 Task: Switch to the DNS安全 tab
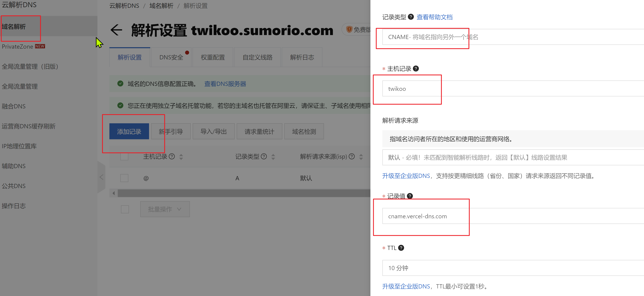tap(171, 57)
